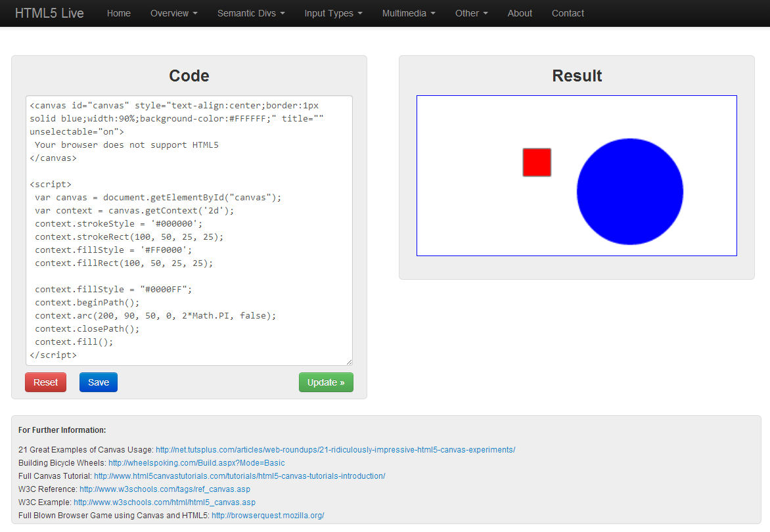
Task: Grab the textarea resize handle corner
Action: tap(349, 362)
